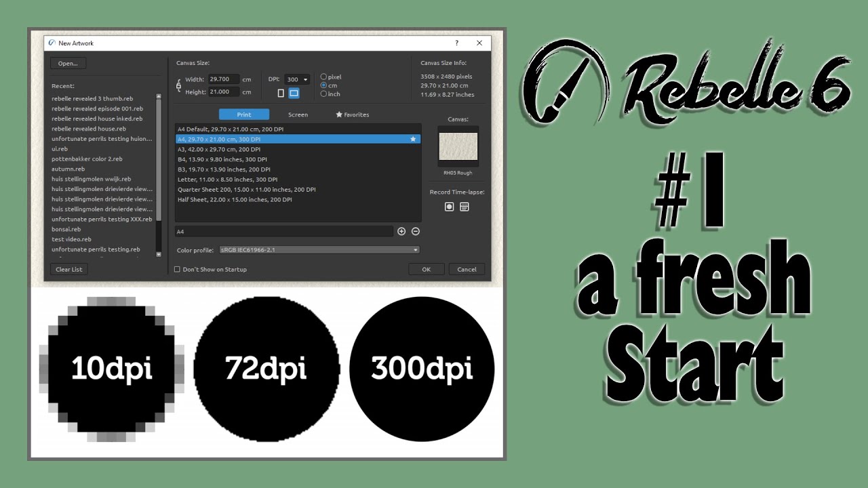Select preset A3, 42.00 x 29.70 cm
The height and width of the screenshot is (488, 868).
pos(298,149)
